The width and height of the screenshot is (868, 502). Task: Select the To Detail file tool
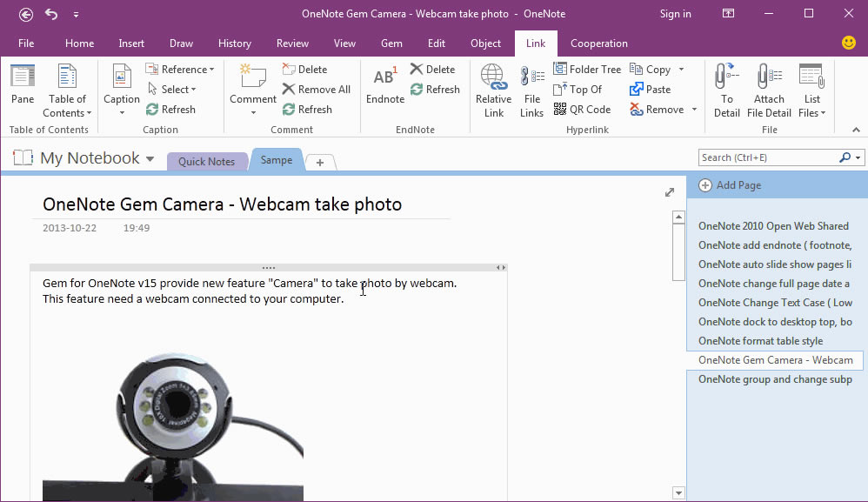click(x=725, y=90)
